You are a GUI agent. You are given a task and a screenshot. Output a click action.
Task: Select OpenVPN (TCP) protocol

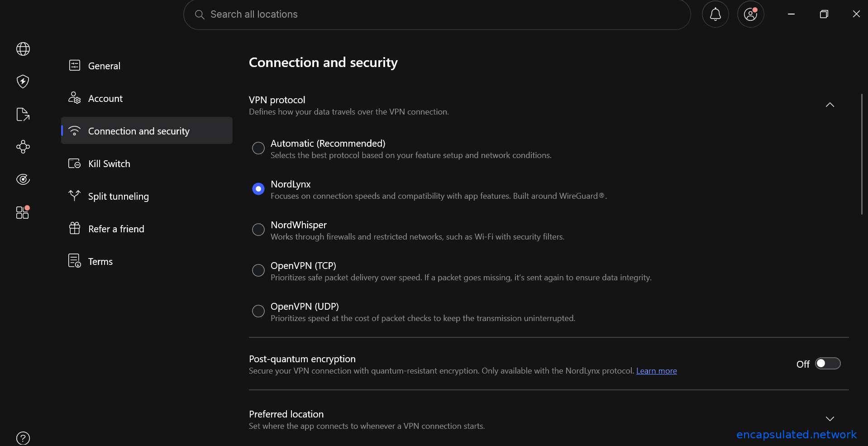[258, 270]
